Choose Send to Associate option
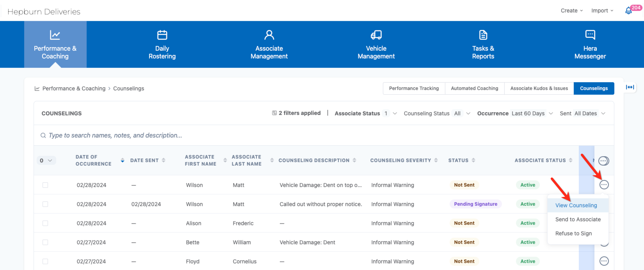Image resolution: width=644 pixels, height=270 pixels. [578, 219]
